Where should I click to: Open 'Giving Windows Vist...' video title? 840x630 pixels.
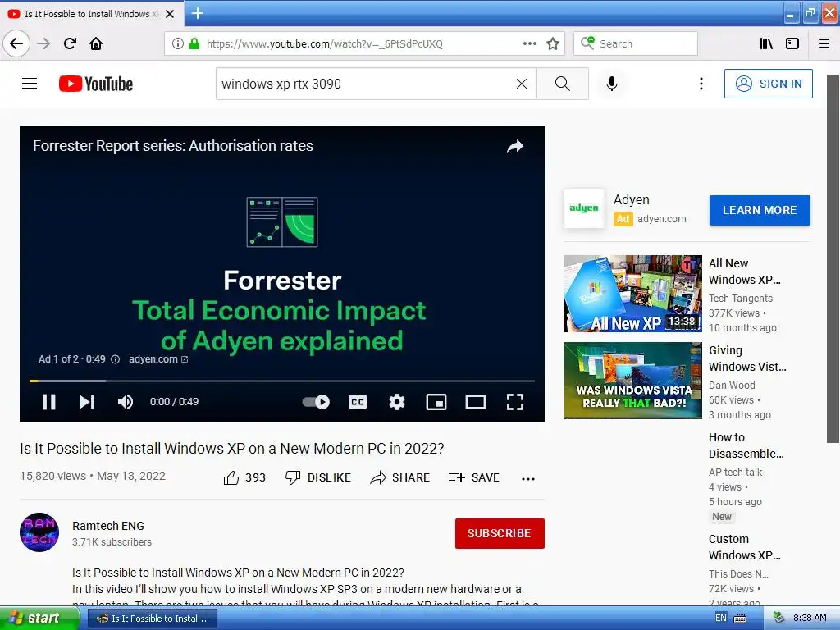click(747, 358)
